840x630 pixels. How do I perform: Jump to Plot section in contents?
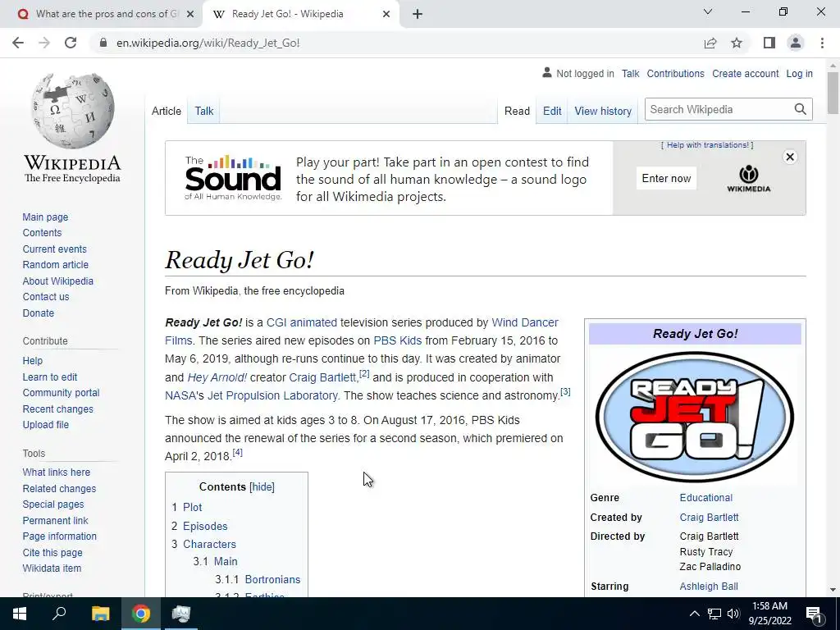(x=192, y=507)
